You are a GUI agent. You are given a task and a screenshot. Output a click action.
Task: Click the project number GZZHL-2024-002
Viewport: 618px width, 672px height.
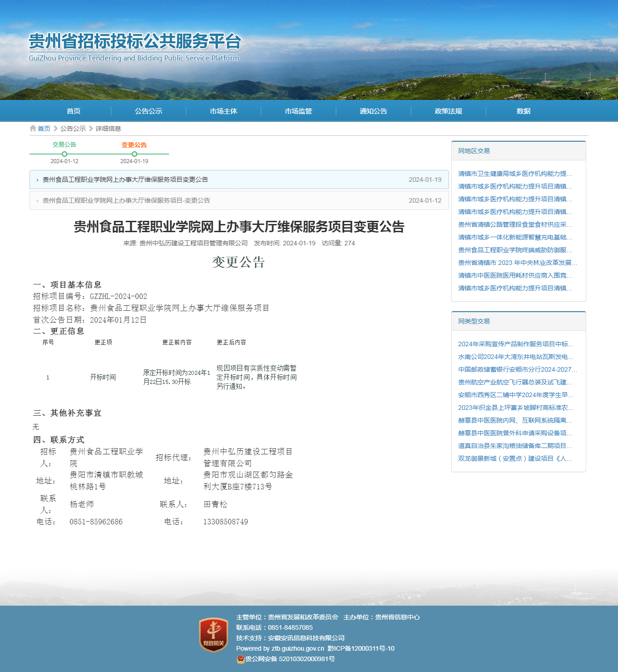(x=119, y=296)
